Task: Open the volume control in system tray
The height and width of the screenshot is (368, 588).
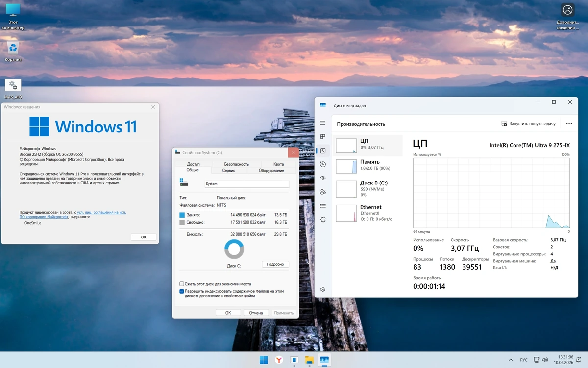Action: [545, 360]
